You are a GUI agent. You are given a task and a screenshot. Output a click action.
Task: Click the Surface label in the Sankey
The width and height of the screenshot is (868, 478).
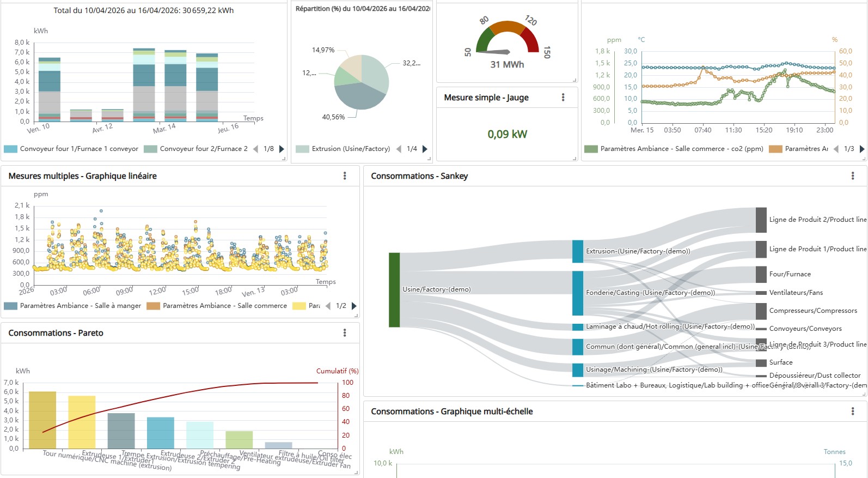pos(781,362)
